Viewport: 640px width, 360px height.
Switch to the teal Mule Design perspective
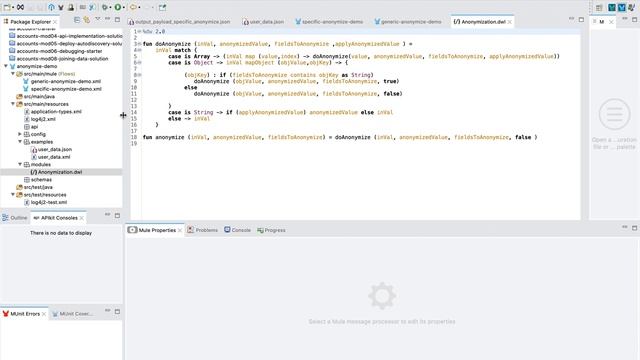(612, 7)
